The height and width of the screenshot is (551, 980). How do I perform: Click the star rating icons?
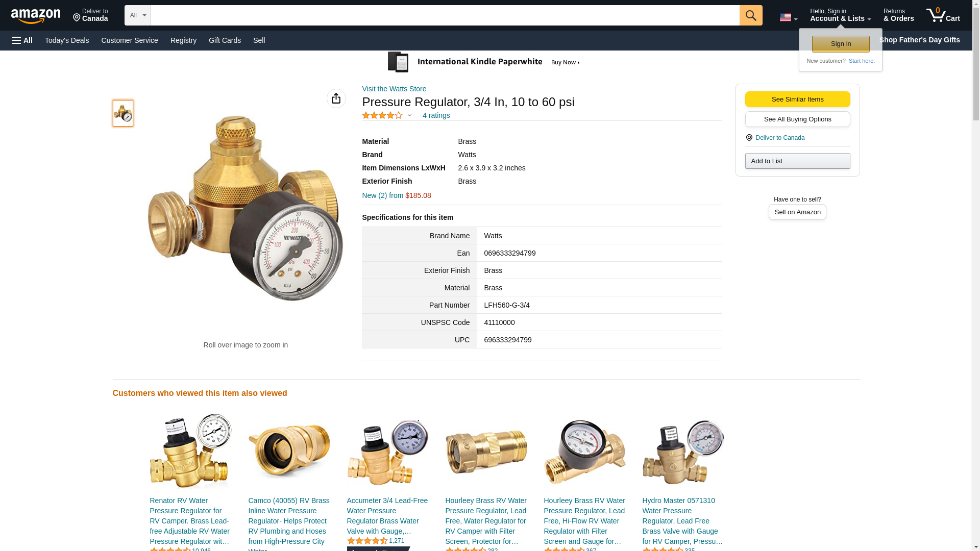(382, 115)
